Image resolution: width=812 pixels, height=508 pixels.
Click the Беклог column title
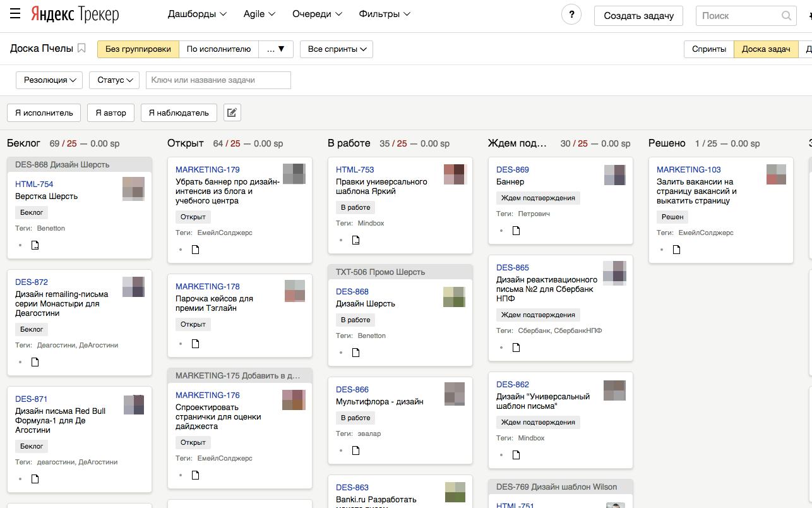coord(23,143)
